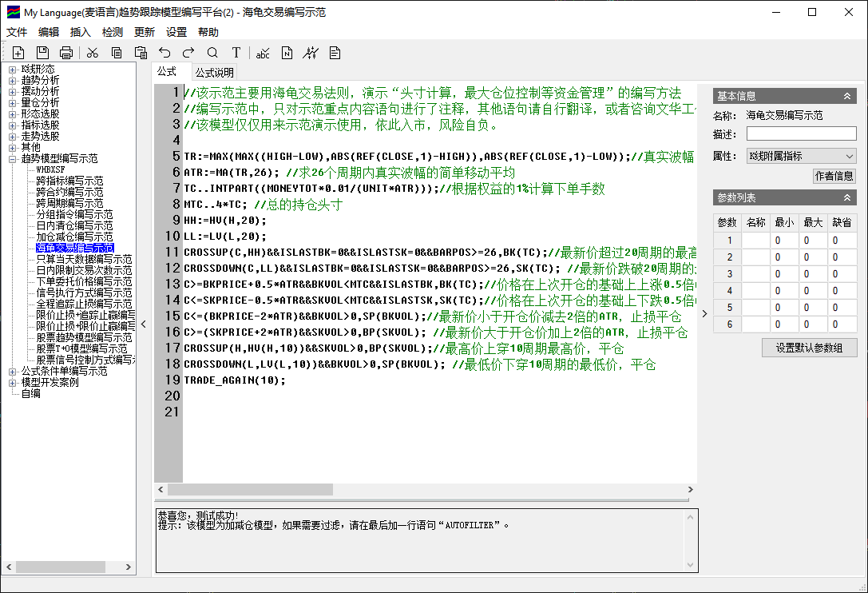Save the formula with the floppy disk icon
The width and height of the screenshot is (868, 593).
coord(42,53)
